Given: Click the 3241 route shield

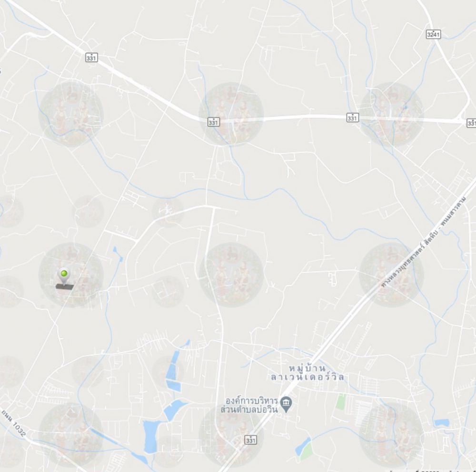Looking at the screenshot, I should point(433,34).
